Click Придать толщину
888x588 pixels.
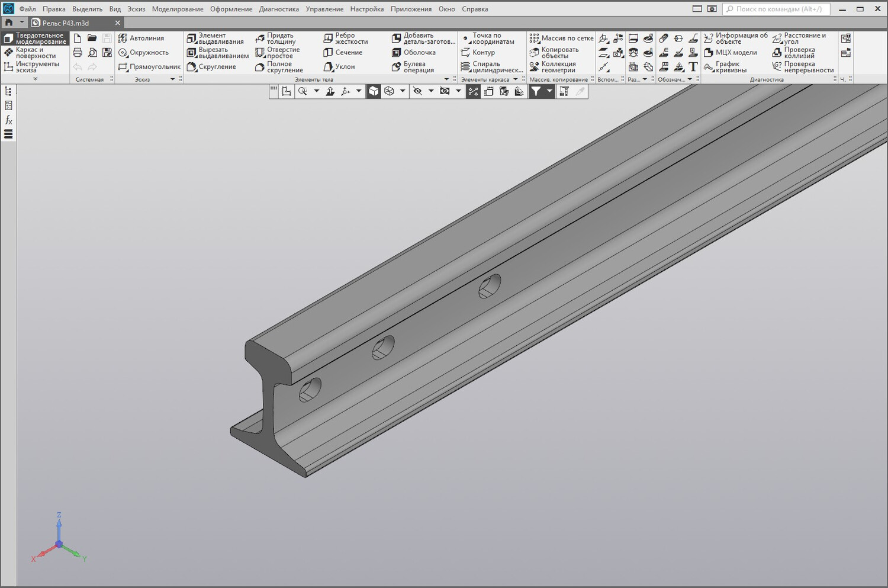pos(276,38)
